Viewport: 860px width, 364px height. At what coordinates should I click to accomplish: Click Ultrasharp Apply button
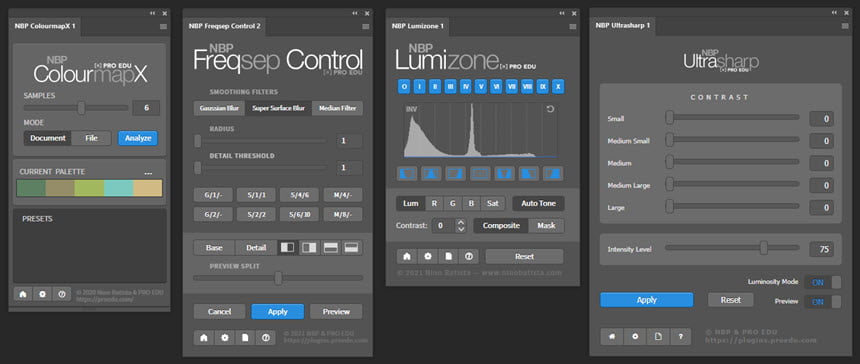647,300
